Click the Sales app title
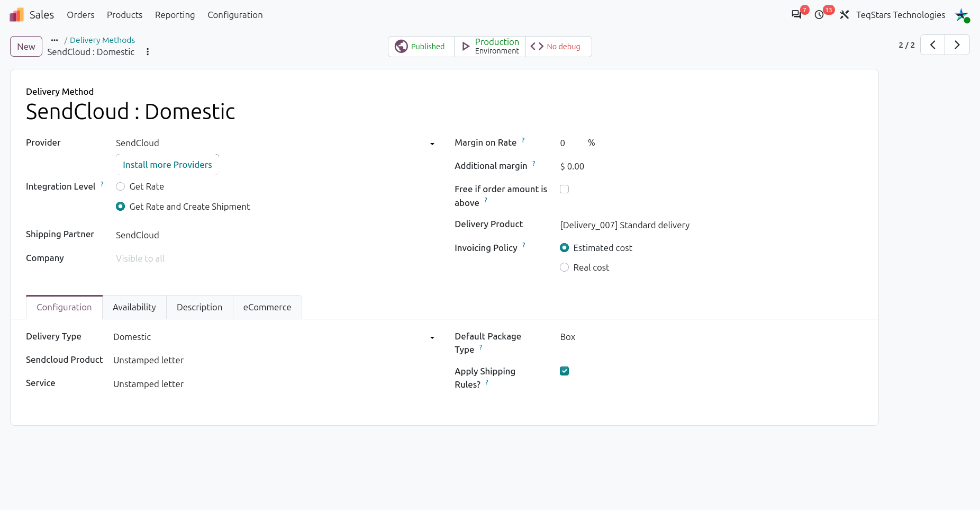The height and width of the screenshot is (510, 980). [x=42, y=15]
